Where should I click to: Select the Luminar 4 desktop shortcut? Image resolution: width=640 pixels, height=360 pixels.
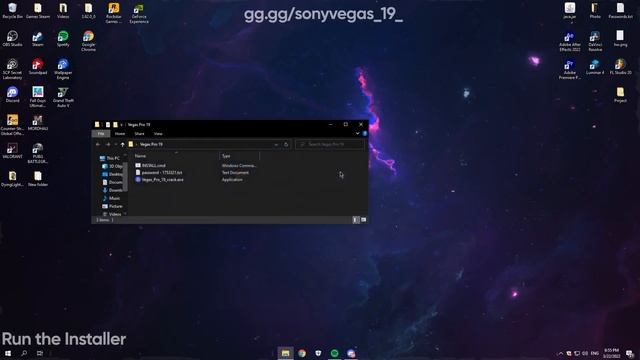(595, 67)
